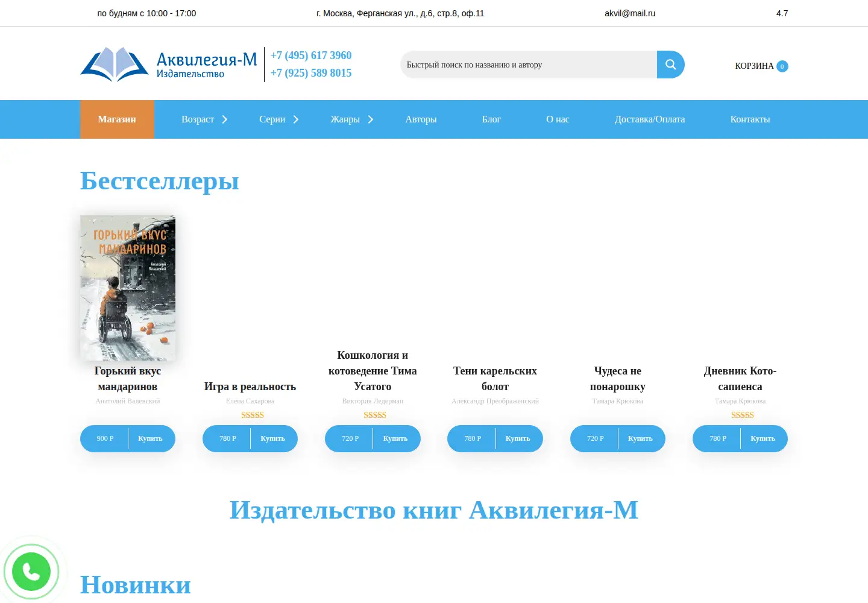The height and width of the screenshot is (603, 868).
Task: Open the cart item counter badge
Action: tap(782, 66)
